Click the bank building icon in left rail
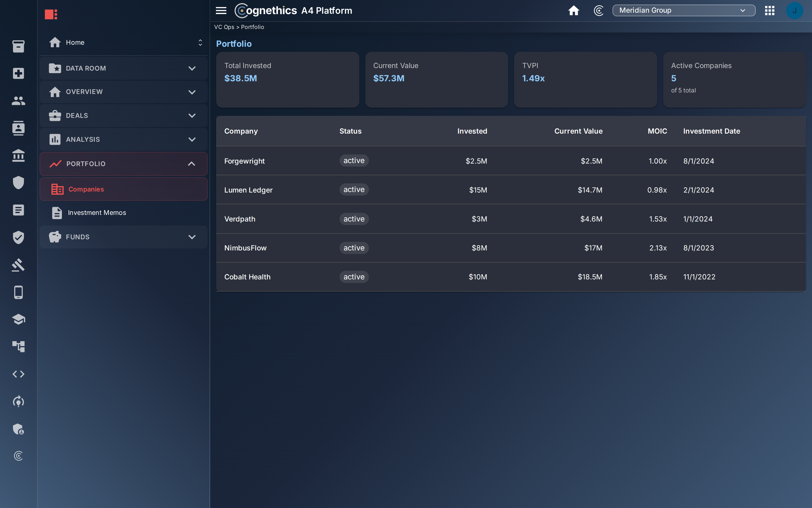This screenshot has height=508, width=812. pos(19,155)
